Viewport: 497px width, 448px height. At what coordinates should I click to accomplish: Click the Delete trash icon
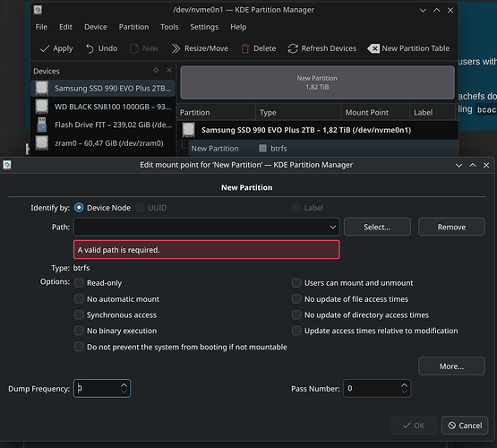(245, 48)
